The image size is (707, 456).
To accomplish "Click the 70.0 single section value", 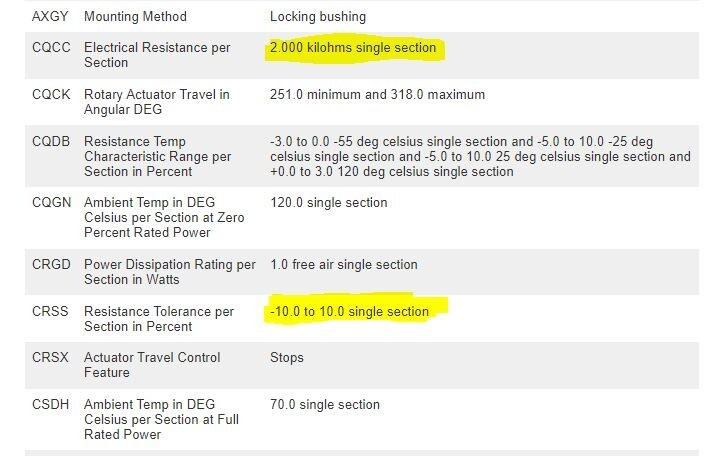I will [325, 405].
